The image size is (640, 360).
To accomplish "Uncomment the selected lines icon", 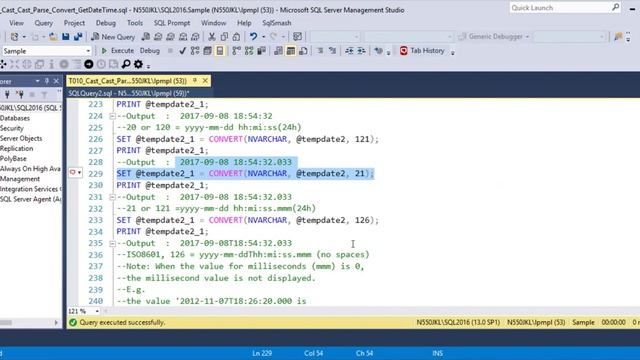I will tap(332, 51).
